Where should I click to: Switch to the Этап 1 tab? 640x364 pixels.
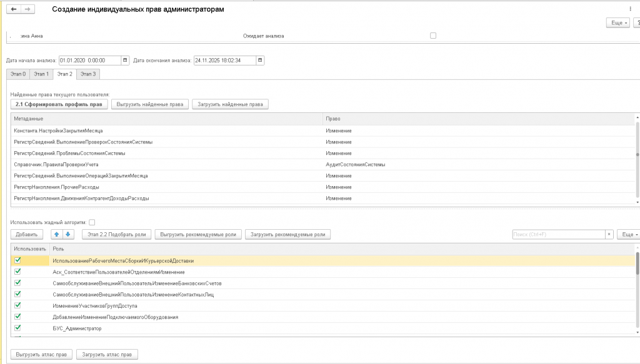pos(41,74)
